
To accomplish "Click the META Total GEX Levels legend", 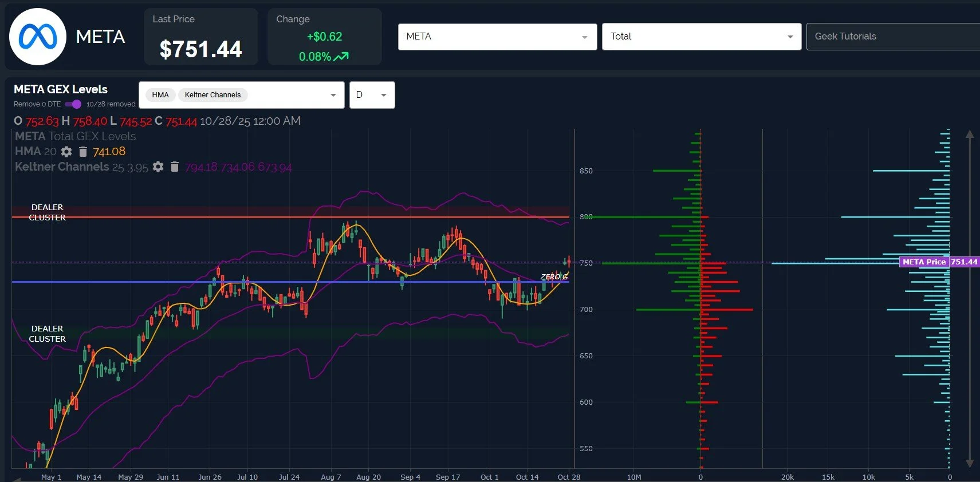I will point(76,136).
